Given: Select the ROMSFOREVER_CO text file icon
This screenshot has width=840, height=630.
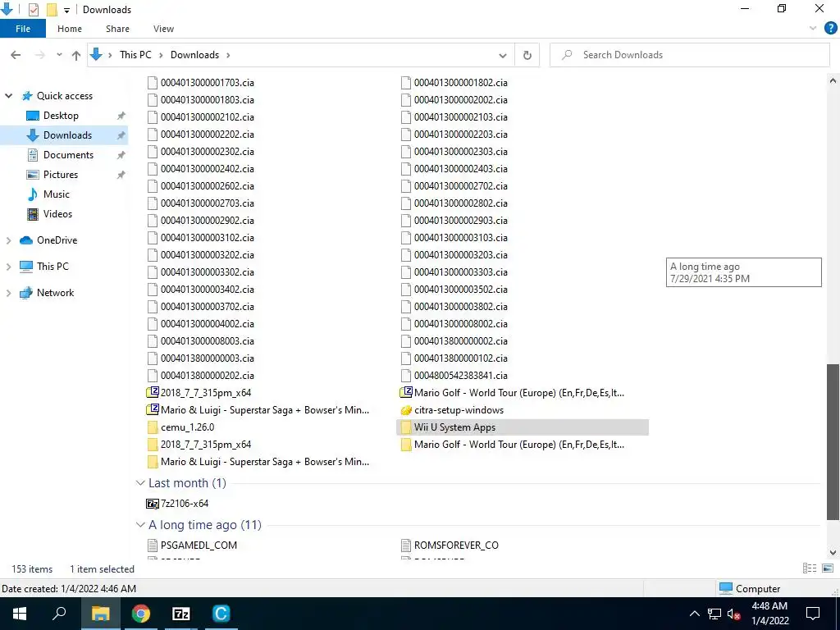Looking at the screenshot, I should (x=406, y=546).
